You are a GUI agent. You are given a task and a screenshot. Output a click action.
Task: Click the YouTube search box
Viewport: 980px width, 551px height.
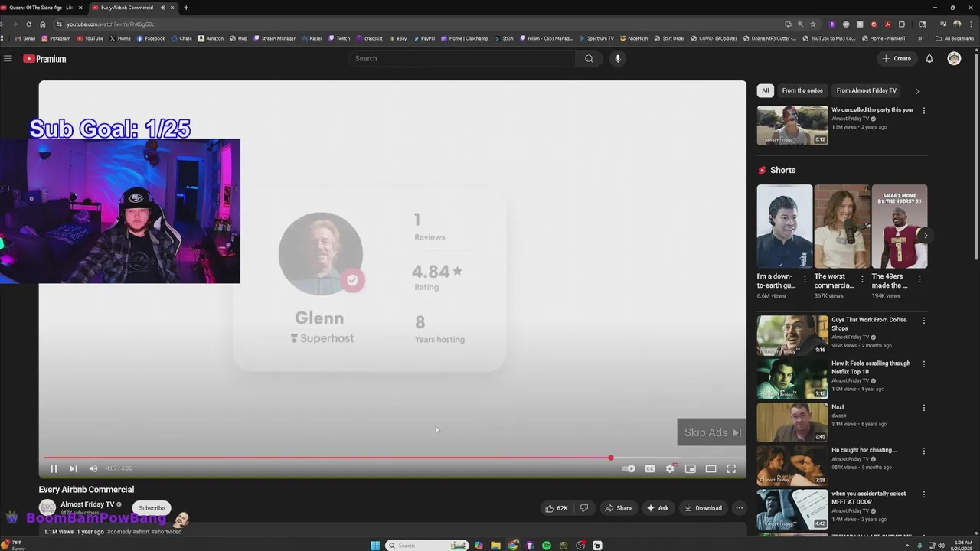pos(462,58)
